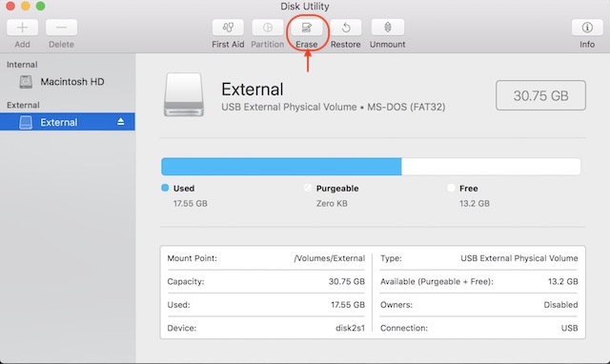Screen dimensions: 610x364
Task: Click the Capacity 30.75 GB table value
Action: pyautogui.click(x=347, y=281)
